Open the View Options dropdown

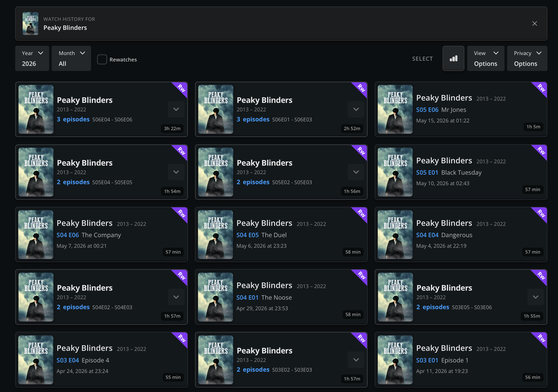point(485,58)
